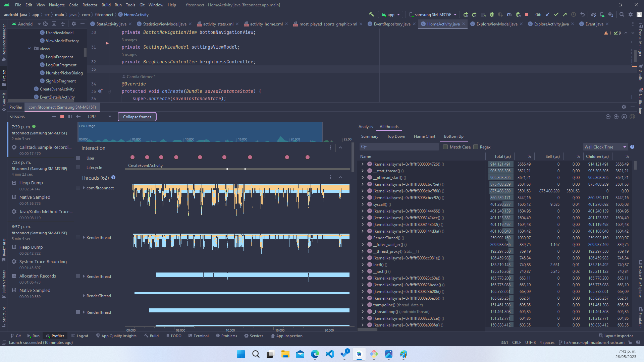
Task: Open the Navigate menu
Action: pyautogui.click(x=57, y=5)
